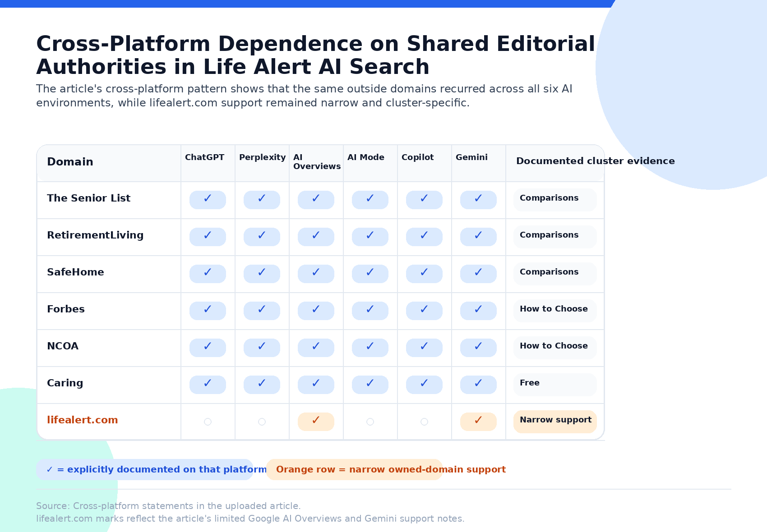The height and width of the screenshot is (532, 767).
Task: Click the Domain column header
Action: click(70, 162)
